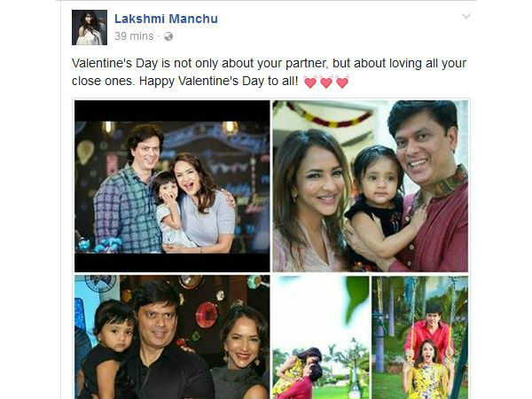This screenshot has width=532, height=399.
Task: Click the flower garland in top-right photo
Action: [325, 114]
